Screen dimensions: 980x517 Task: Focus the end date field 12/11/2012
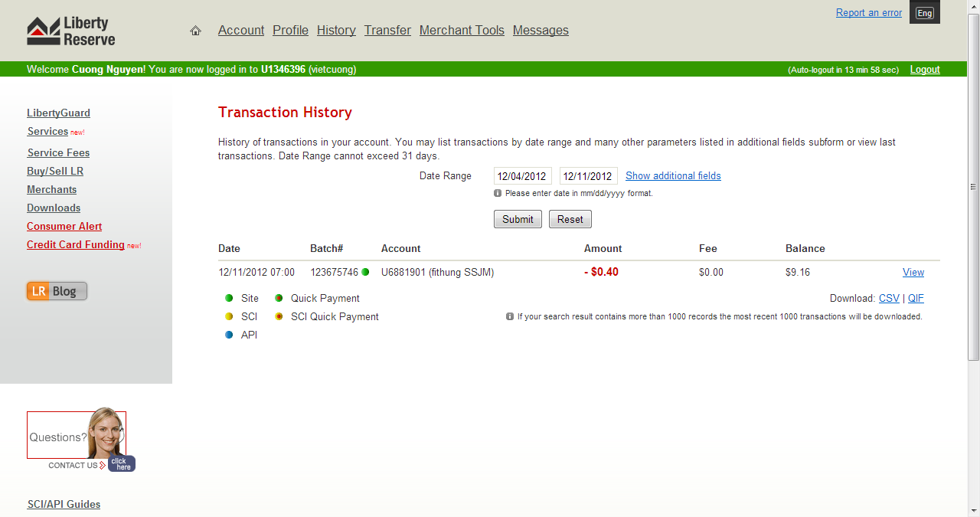[589, 176]
